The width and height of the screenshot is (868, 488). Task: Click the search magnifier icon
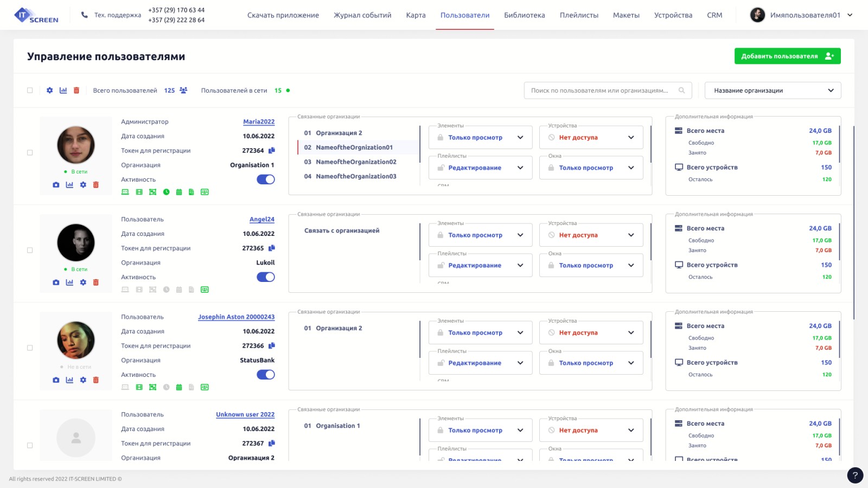[682, 91]
